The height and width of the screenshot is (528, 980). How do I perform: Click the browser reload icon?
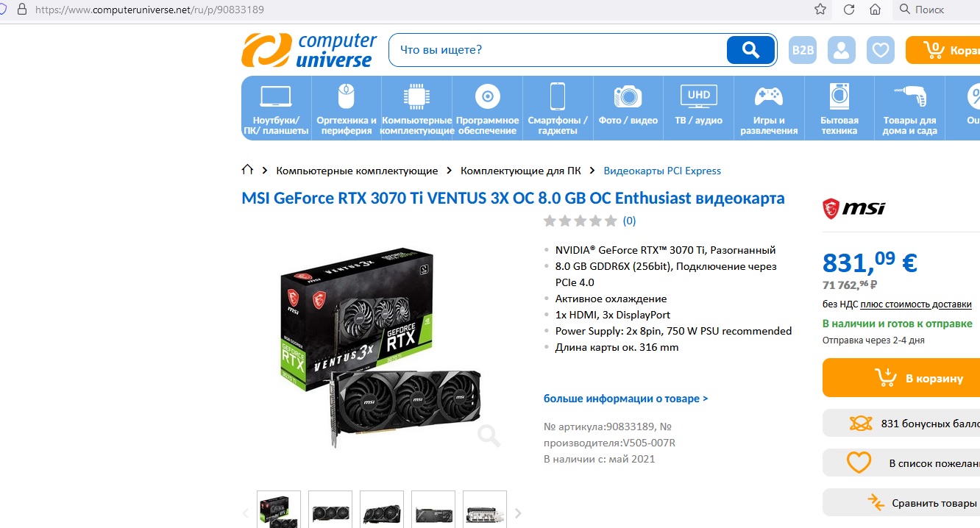(848, 10)
